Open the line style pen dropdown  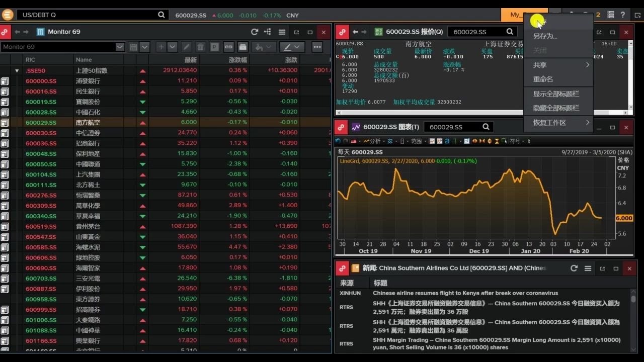coord(292,47)
